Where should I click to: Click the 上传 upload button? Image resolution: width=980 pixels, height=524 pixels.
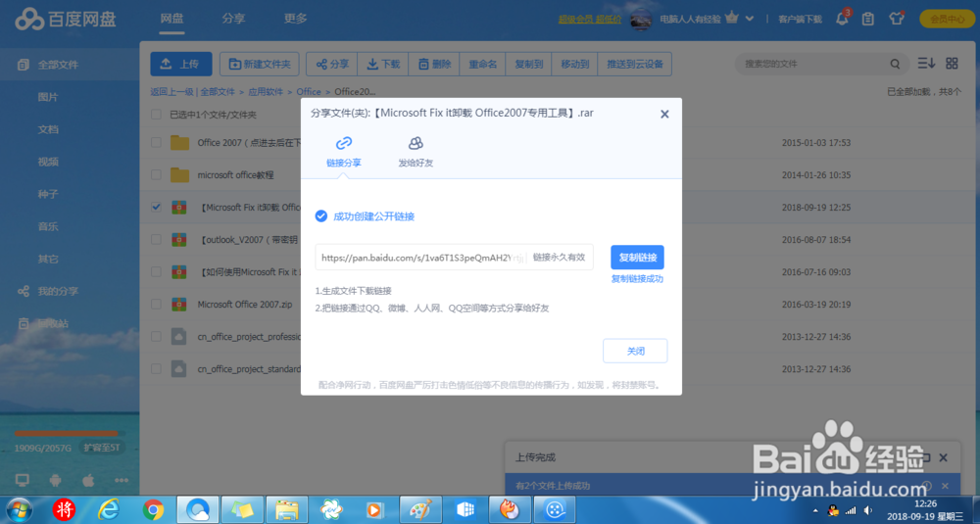point(181,64)
